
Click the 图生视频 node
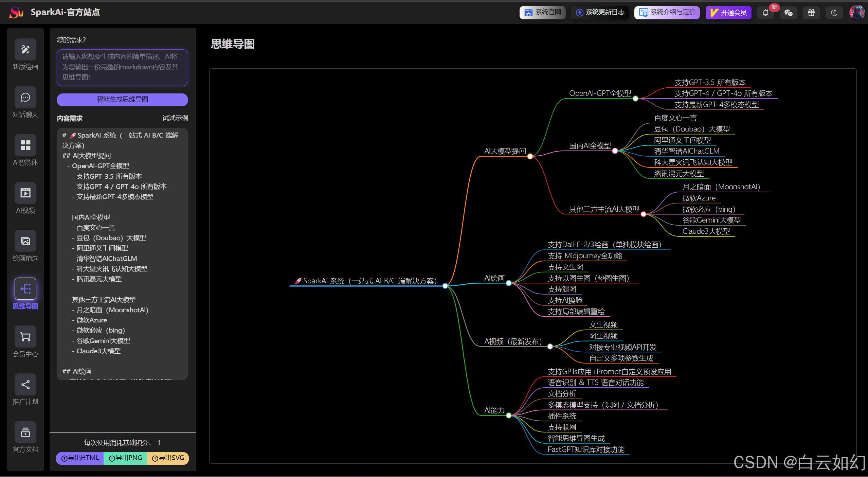[x=603, y=336]
